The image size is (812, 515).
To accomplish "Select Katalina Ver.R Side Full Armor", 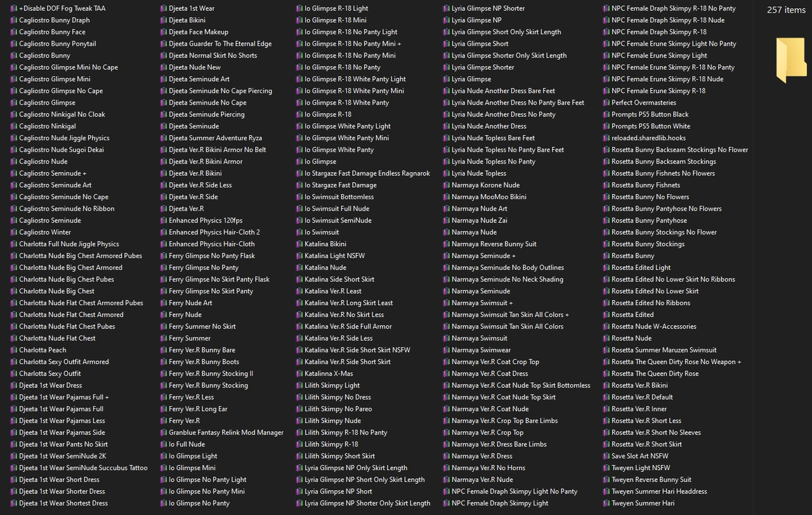I will pyautogui.click(x=348, y=327).
